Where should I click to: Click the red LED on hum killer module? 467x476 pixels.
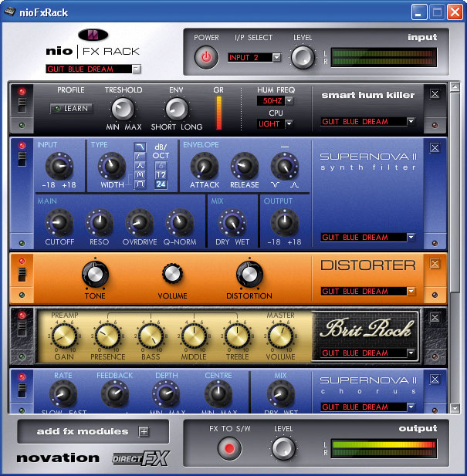click(x=22, y=91)
